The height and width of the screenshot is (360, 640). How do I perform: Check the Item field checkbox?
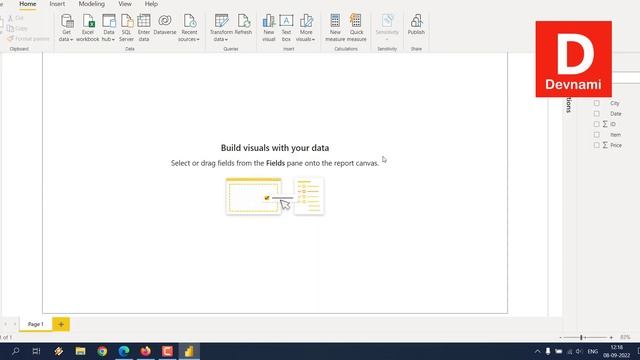pos(597,135)
